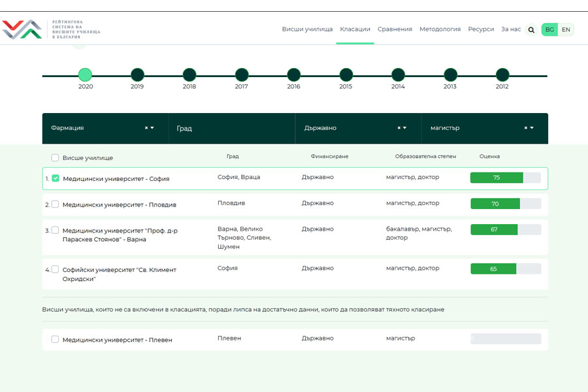Clear the Държавно filter with its x icon
This screenshot has height=392, width=588.
click(x=399, y=128)
